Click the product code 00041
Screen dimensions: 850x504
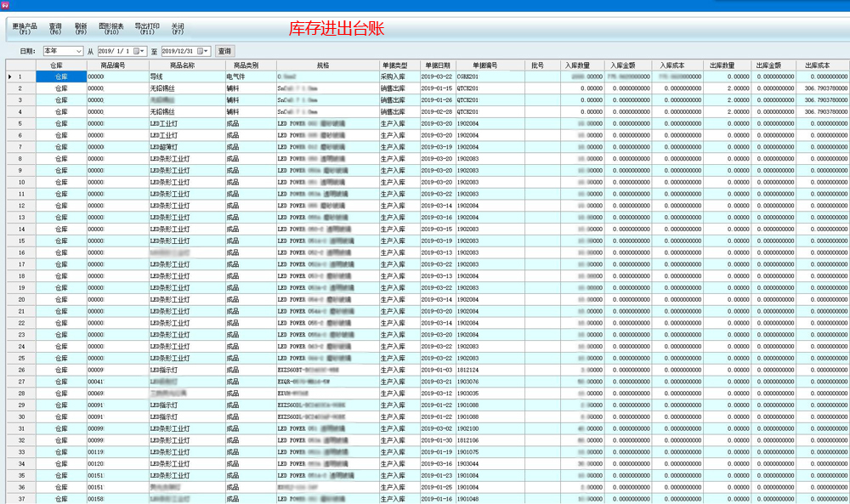(117, 382)
